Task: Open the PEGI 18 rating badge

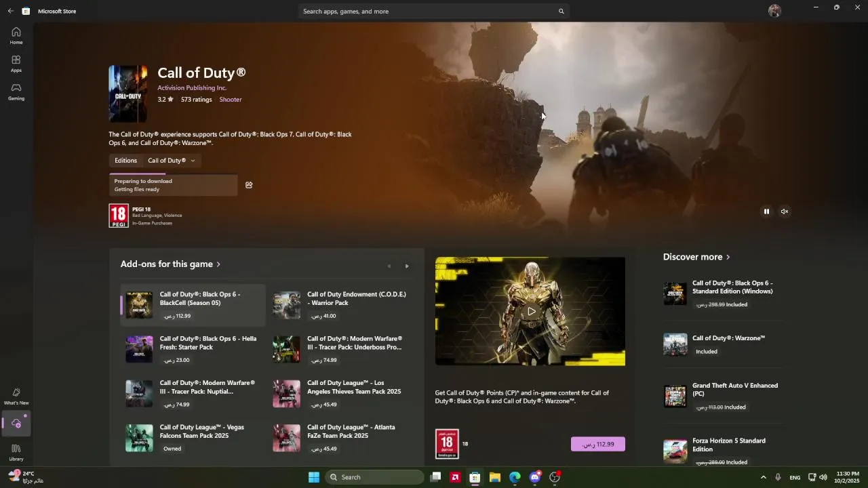Action: pos(119,216)
